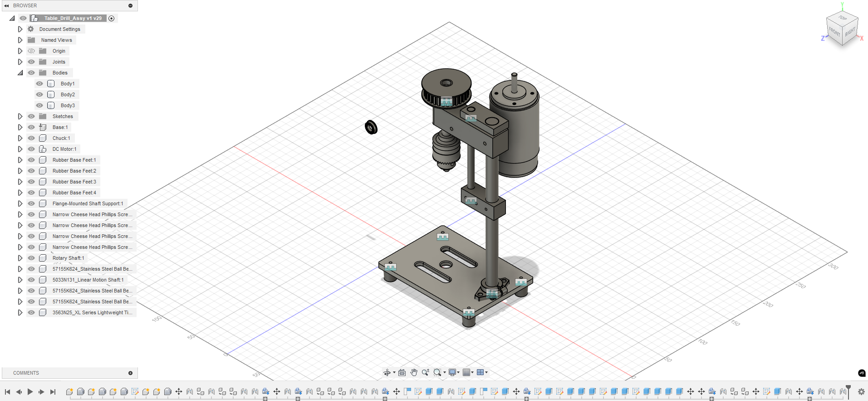868x401 pixels.
Task: Select DC Motor:1 in the browser tree
Action: (x=64, y=149)
